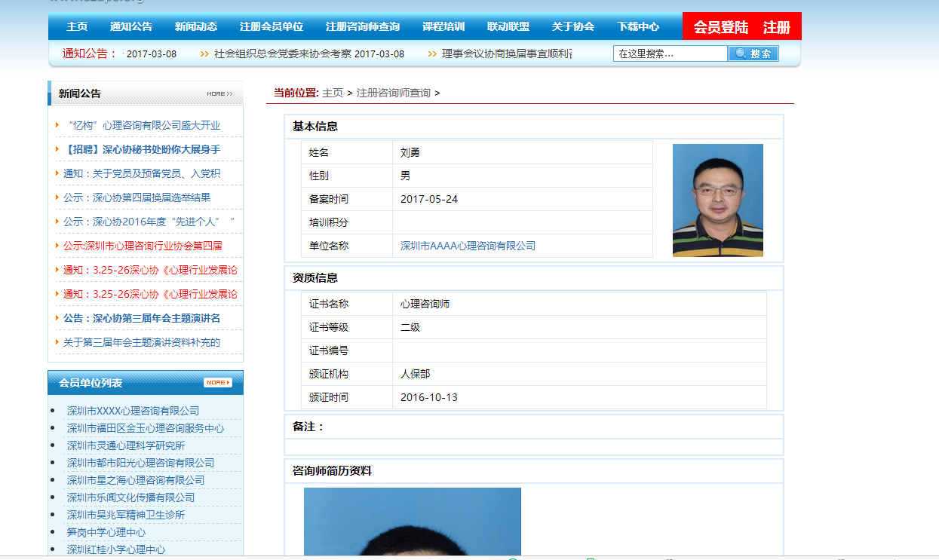Go to 关于协会 in the nav bar
939x560 pixels.
pos(573,26)
